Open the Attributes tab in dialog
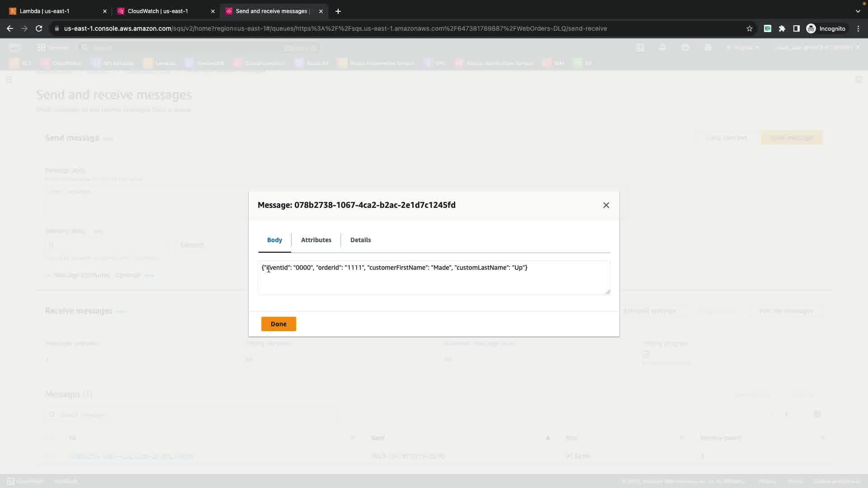Image resolution: width=868 pixels, height=488 pixels. point(316,240)
